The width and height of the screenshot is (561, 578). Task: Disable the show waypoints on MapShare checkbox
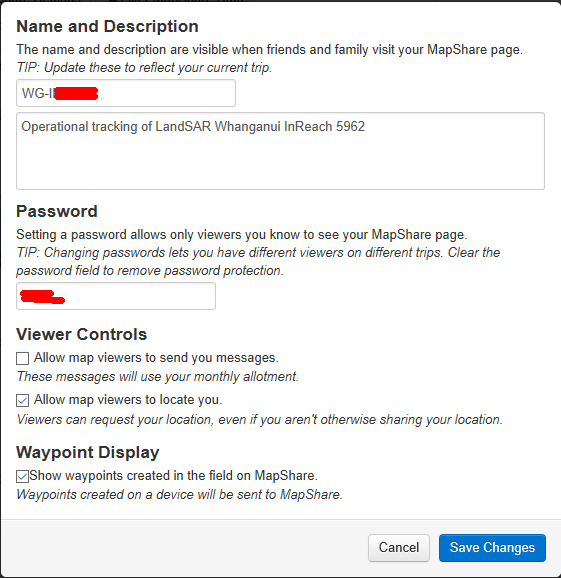pos(22,476)
